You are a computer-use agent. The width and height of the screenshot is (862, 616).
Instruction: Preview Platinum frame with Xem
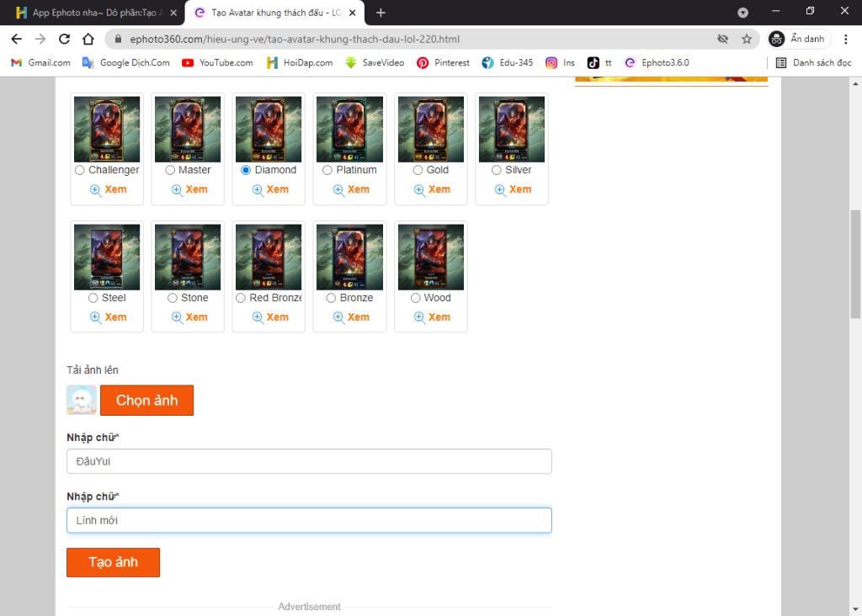pos(351,189)
